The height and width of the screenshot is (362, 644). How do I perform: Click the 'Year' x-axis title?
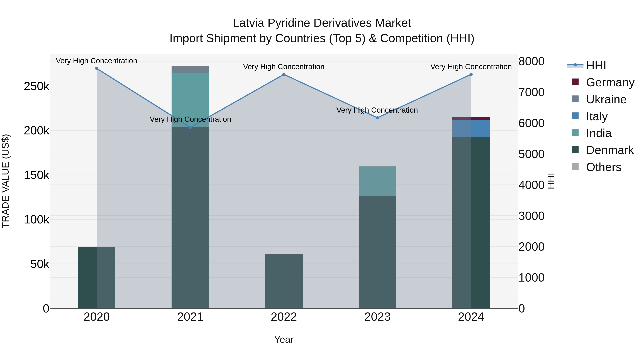point(284,340)
